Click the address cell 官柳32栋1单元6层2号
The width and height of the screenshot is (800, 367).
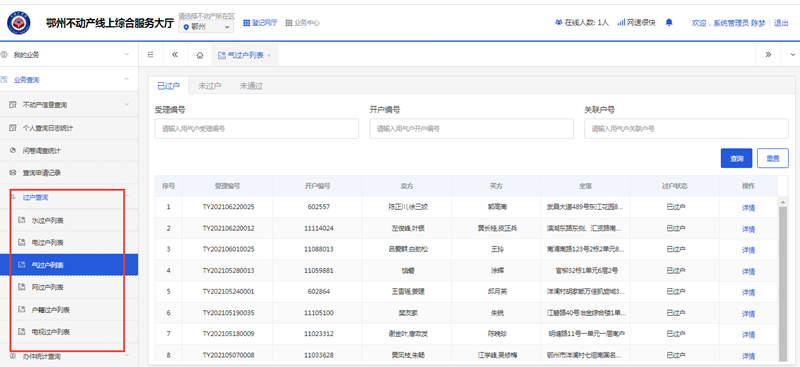[585, 271]
